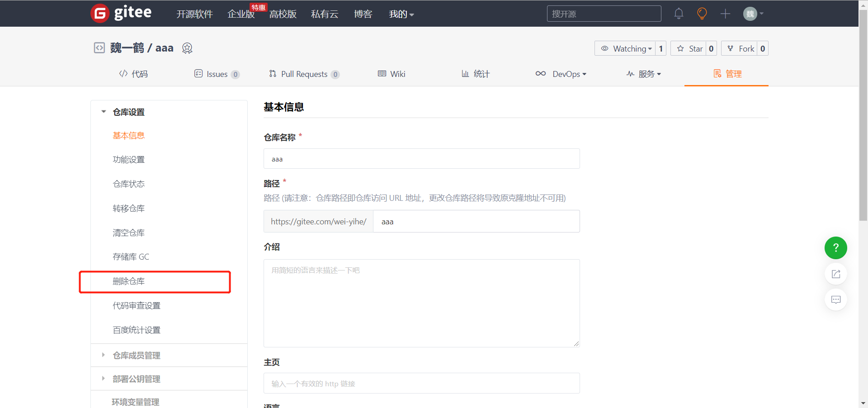Click the Fork button
Screen dimensions: 868x408
740,48
